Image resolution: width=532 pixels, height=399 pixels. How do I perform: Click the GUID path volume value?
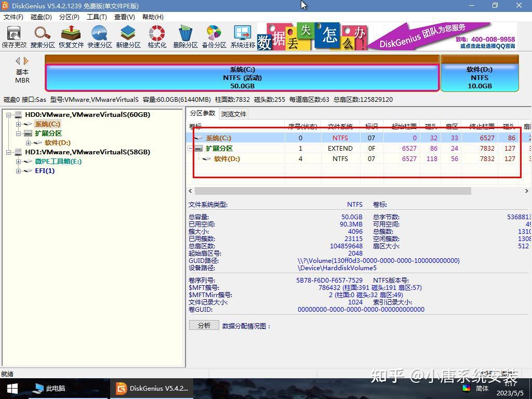pyautogui.click(x=378, y=261)
